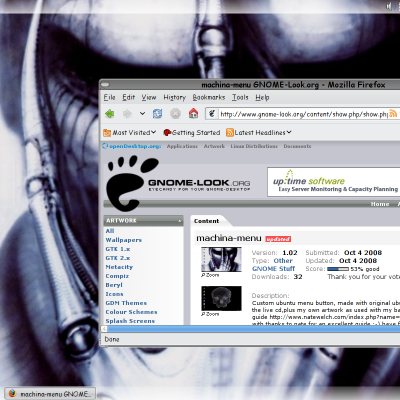
Task: Open the History menu
Action: coord(174,97)
